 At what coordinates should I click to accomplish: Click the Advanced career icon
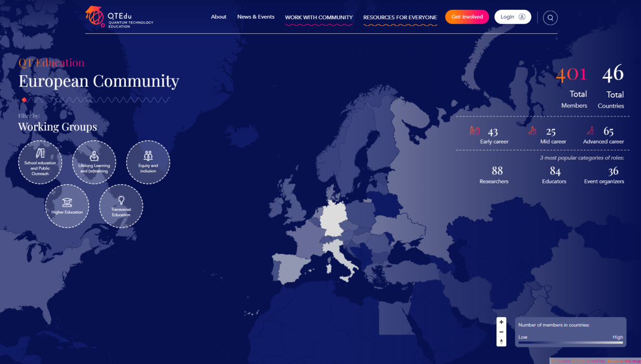[x=590, y=131]
